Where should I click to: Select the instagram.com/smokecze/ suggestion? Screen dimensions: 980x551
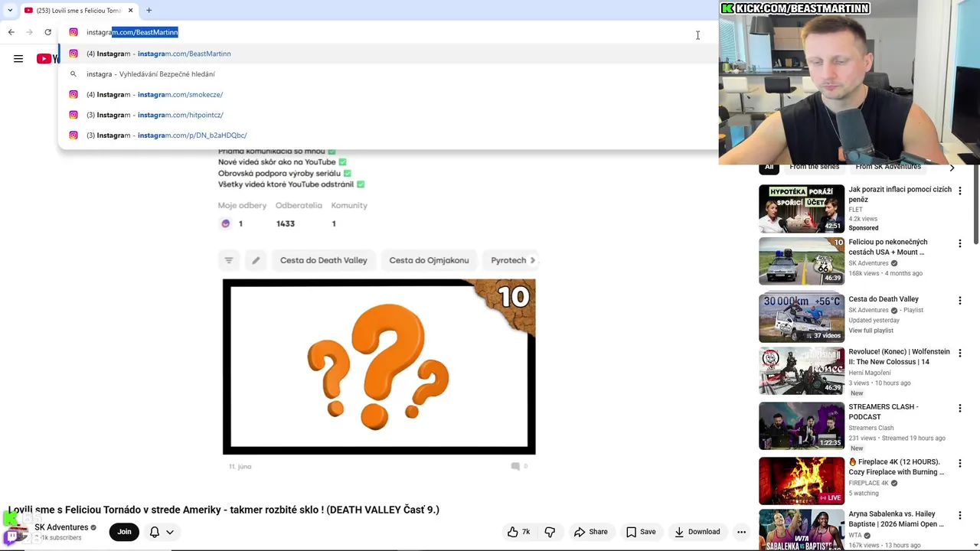pyautogui.click(x=388, y=94)
